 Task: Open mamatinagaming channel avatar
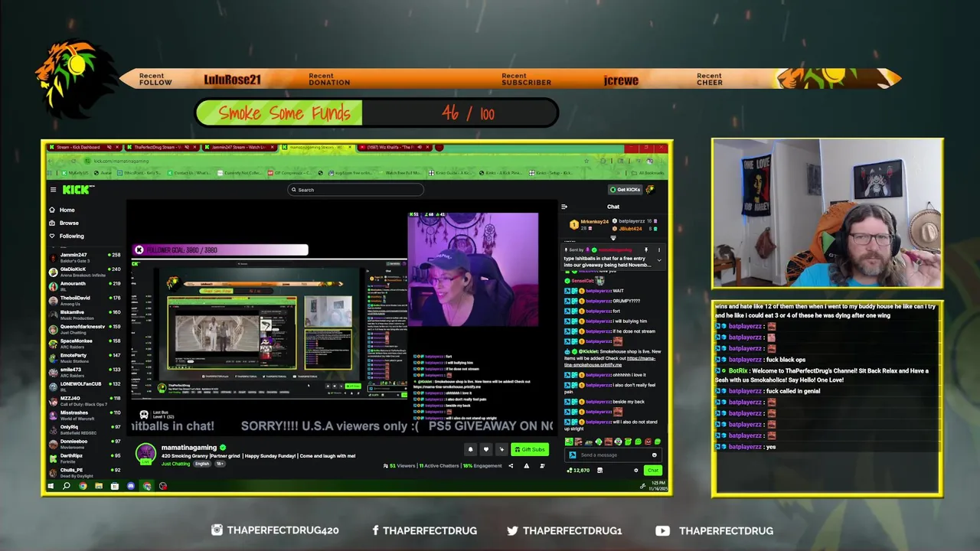(145, 453)
